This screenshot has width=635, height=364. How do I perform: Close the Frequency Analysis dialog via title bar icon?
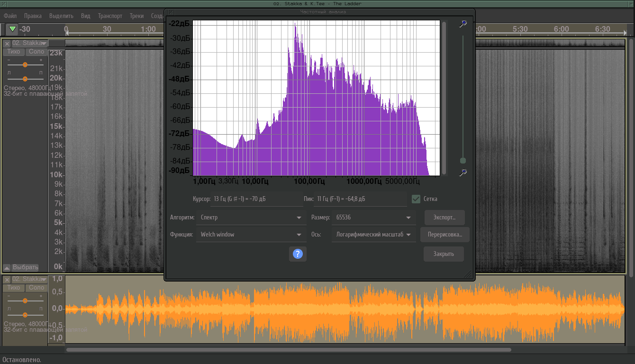tap(171, 12)
